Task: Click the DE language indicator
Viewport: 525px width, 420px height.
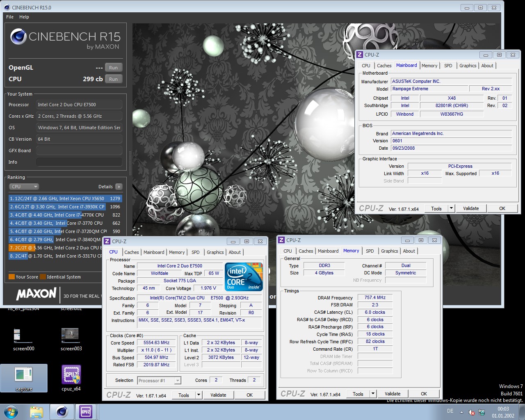Action: tap(450, 411)
